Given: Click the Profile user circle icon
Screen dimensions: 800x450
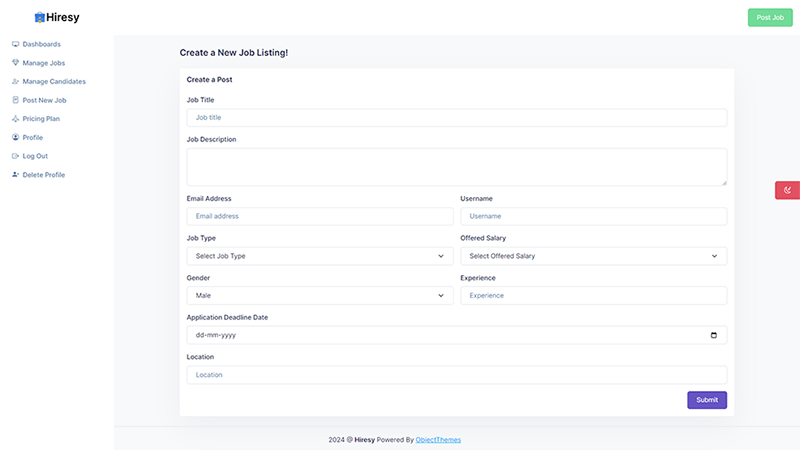Looking at the screenshot, I should coord(15,137).
